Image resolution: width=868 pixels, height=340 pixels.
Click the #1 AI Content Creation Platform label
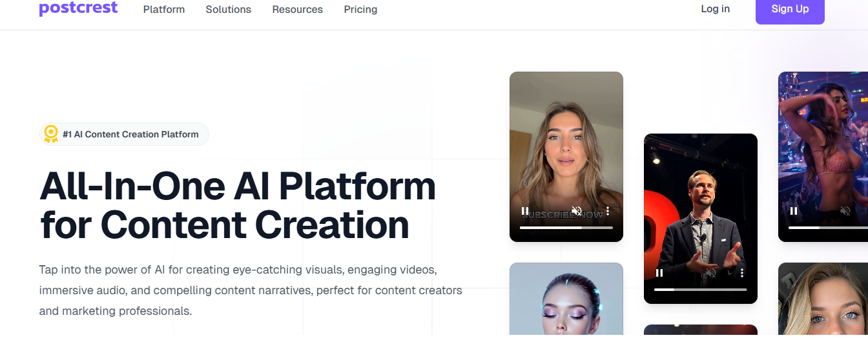click(130, 134)
